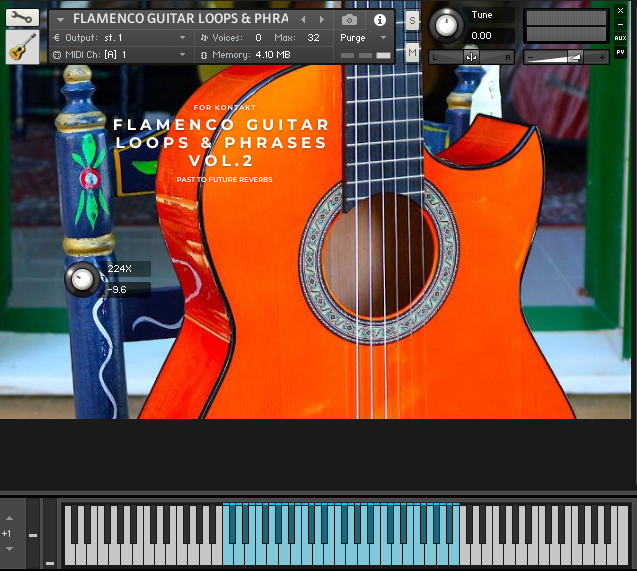Load next instrument with right arrow
637x571 pixels.
(321, 19)
